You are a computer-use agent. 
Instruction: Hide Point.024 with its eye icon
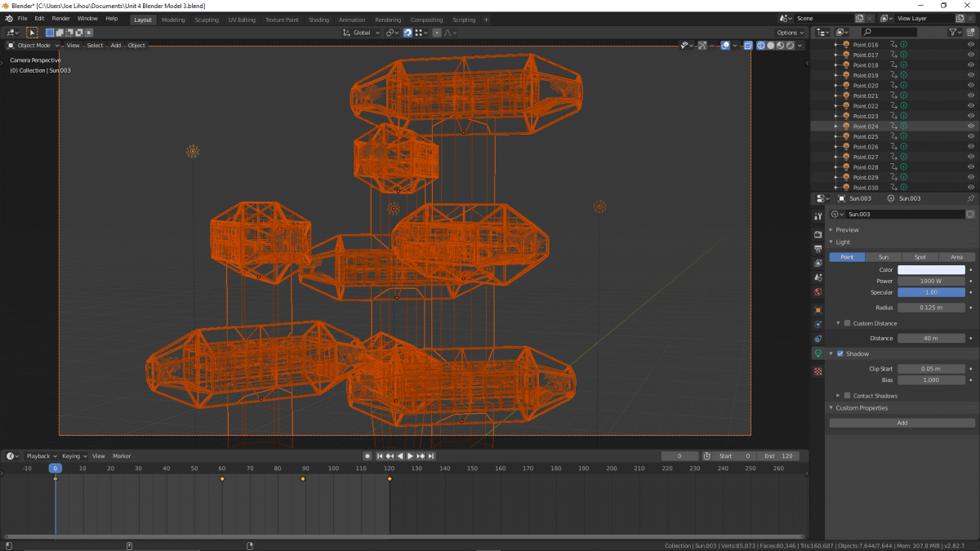[x=971, y=127]
